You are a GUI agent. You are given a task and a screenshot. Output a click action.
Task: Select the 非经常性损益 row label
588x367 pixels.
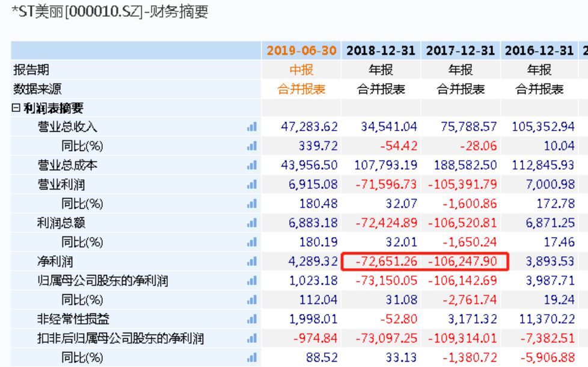[73, 319]
